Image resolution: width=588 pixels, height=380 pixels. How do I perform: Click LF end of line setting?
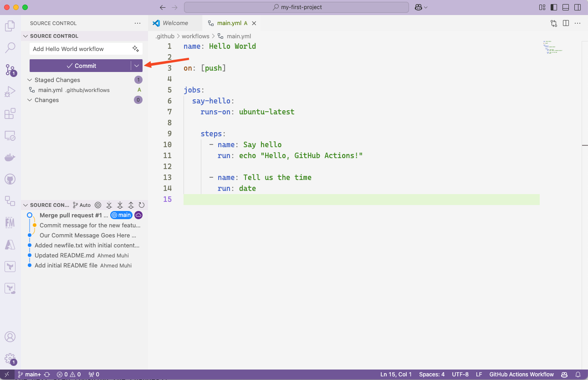coord(479,375)
